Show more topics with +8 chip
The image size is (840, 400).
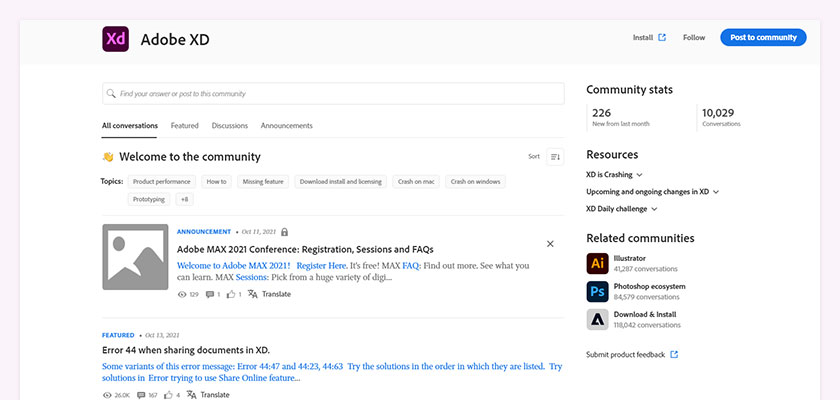click(184, 199)
